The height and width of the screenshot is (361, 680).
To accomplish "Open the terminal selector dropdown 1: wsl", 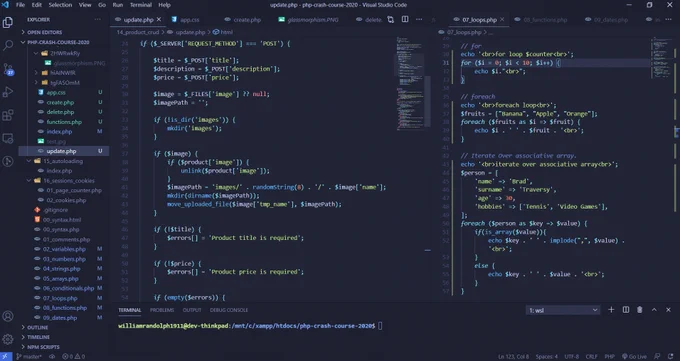I will [562, 310].
